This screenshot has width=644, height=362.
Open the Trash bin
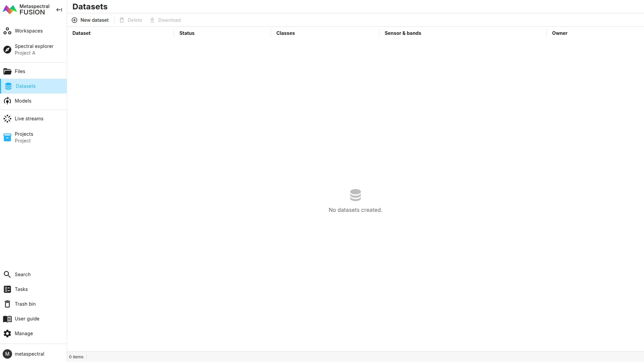[25, 304]
